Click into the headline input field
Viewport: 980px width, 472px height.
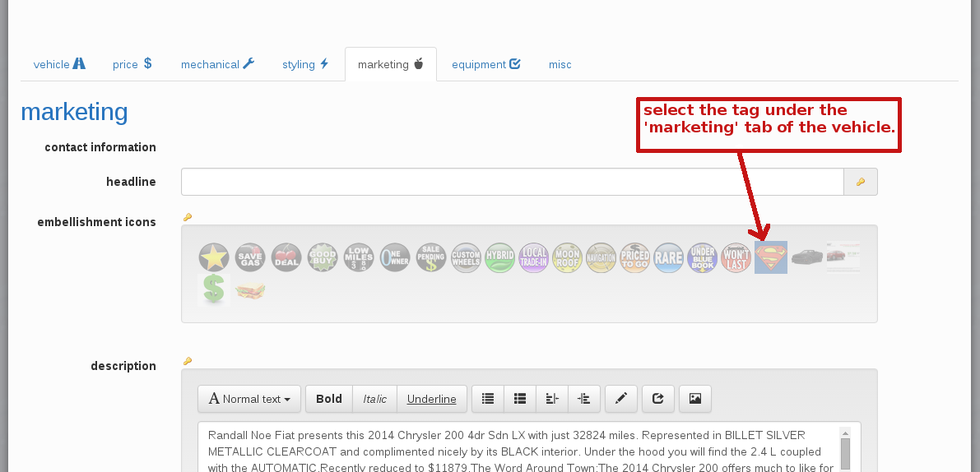(512, 182)
